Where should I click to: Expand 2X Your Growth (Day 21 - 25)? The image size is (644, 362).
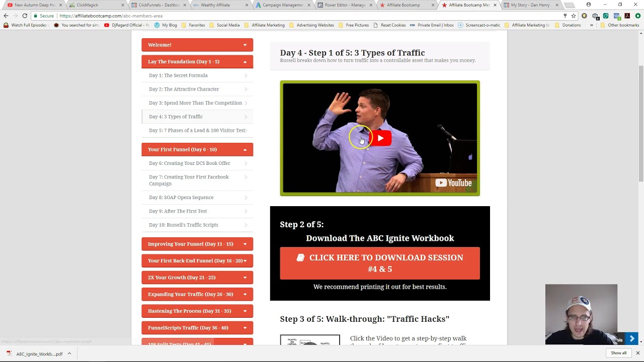[197, 278]
